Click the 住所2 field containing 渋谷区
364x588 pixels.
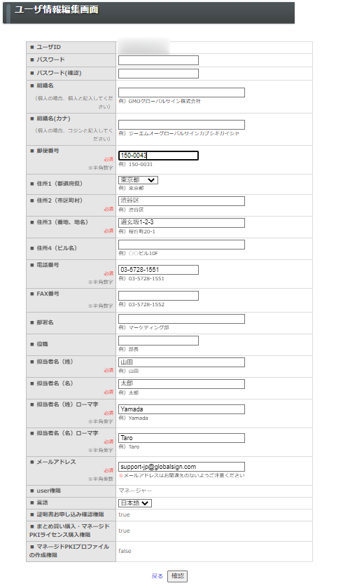pos(181,201)
